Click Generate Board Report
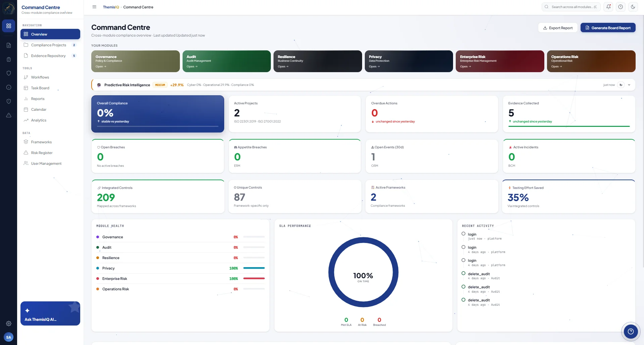The height and width of the screenshot is (345, 644). (x=608, y=28)
